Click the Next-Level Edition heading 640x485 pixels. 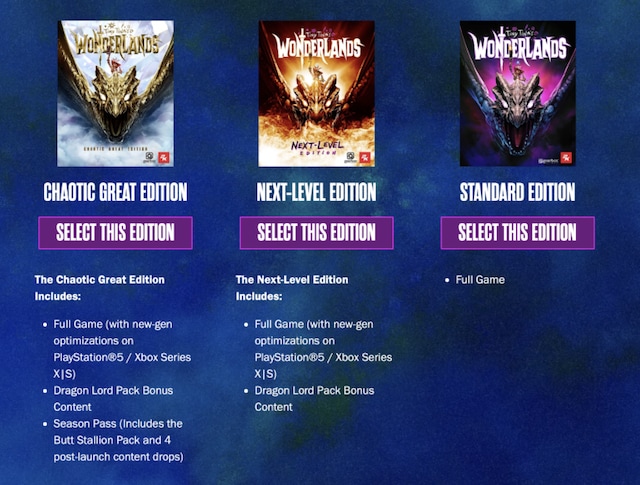coord(317,192)
